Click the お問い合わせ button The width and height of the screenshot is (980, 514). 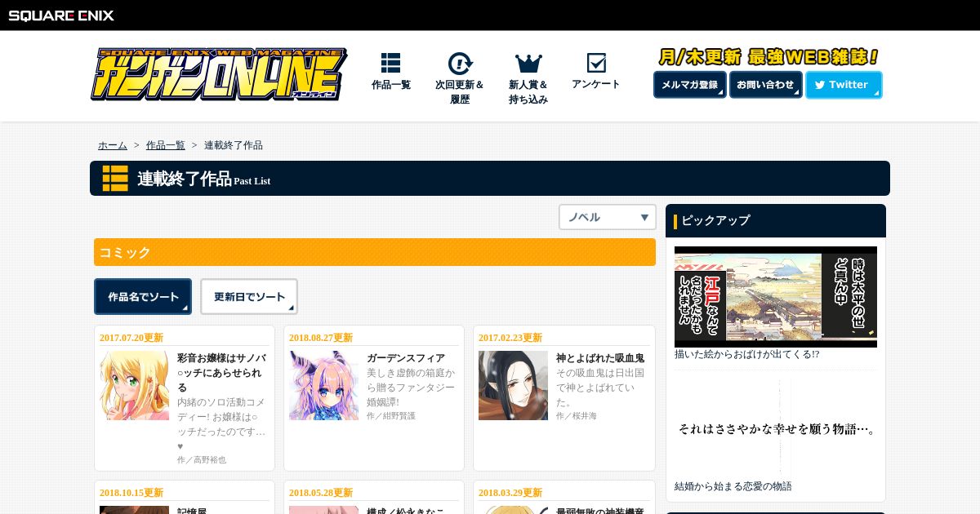coord(765,85)
